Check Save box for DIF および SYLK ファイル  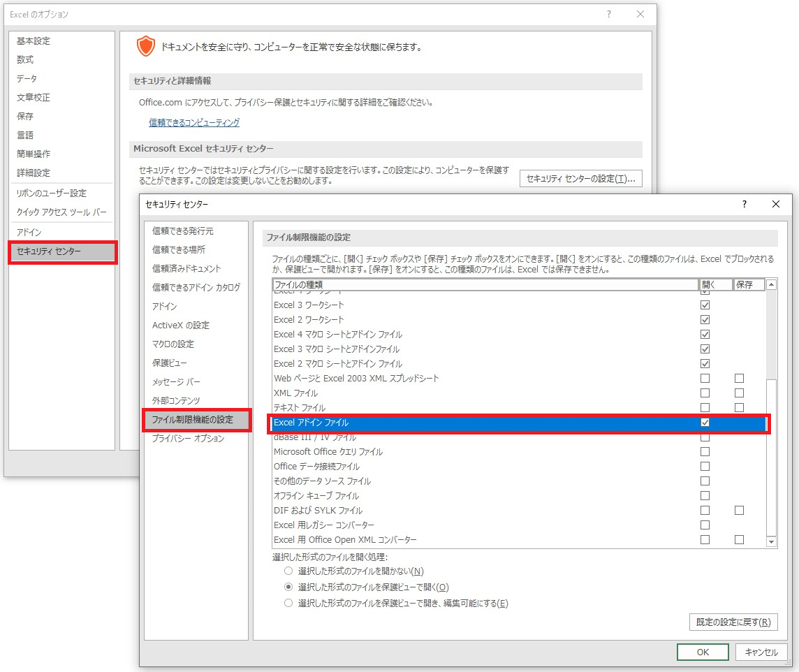(x=740, y=511)
